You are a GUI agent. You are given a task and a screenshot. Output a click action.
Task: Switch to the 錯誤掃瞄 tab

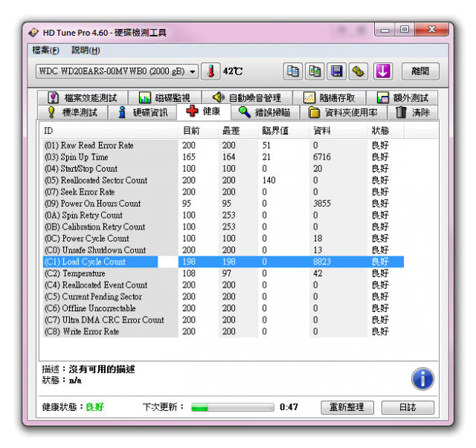[265, 112]
